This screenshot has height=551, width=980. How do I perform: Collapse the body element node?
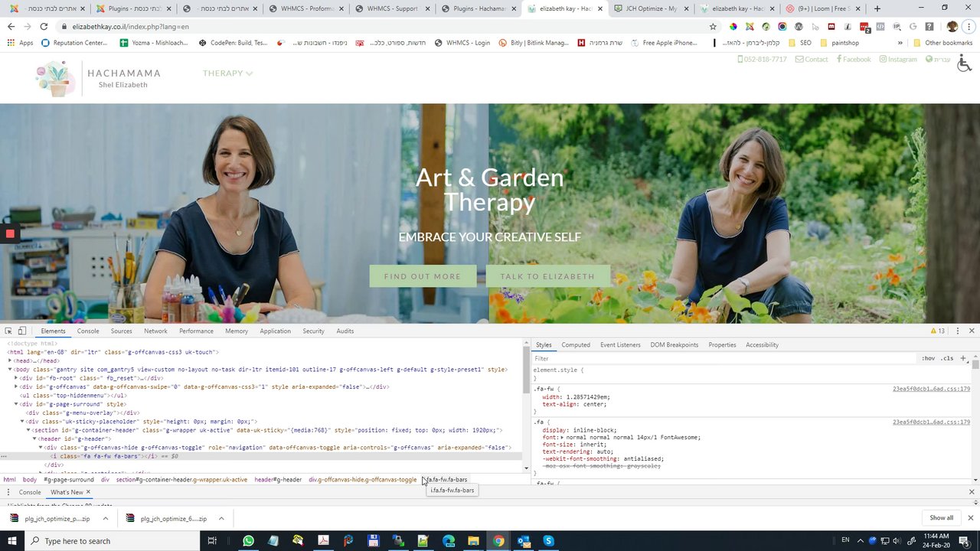tap(11, 369)
